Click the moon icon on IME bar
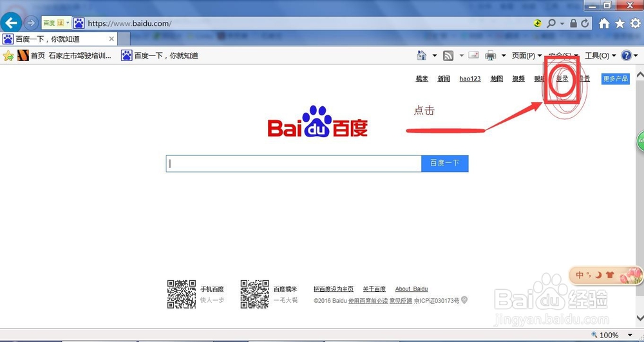This screenshot has width=644, height=342. [599, 274]
